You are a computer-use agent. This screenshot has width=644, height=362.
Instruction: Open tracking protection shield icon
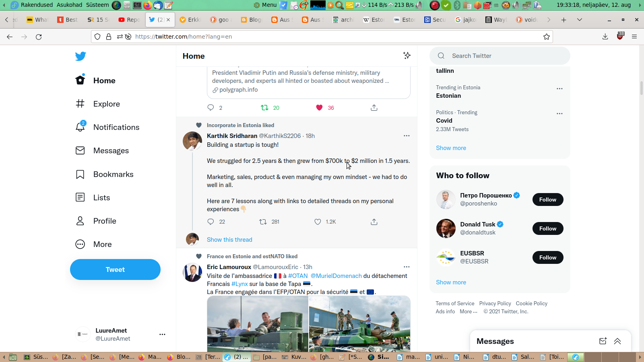[x=97, y=37]
